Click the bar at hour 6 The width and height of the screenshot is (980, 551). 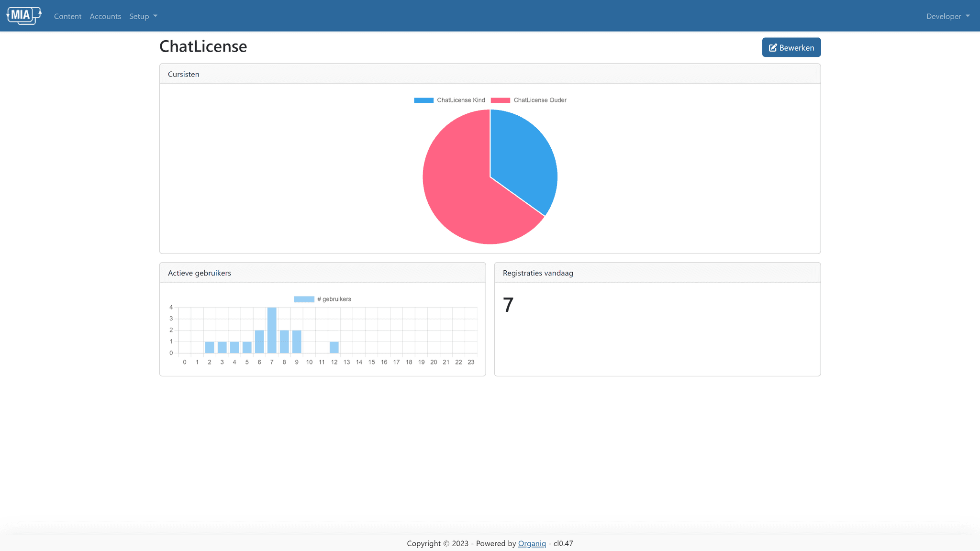259,342
